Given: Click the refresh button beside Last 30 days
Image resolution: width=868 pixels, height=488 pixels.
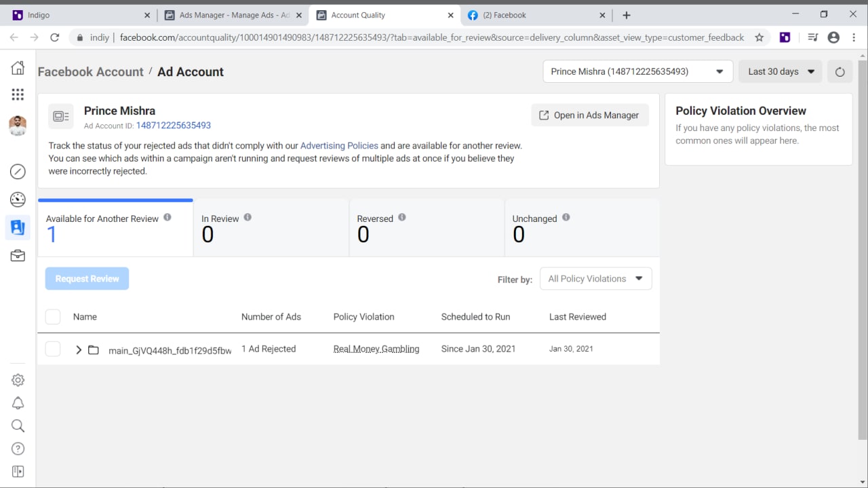Looking at the screenshot, I should 840,72.
